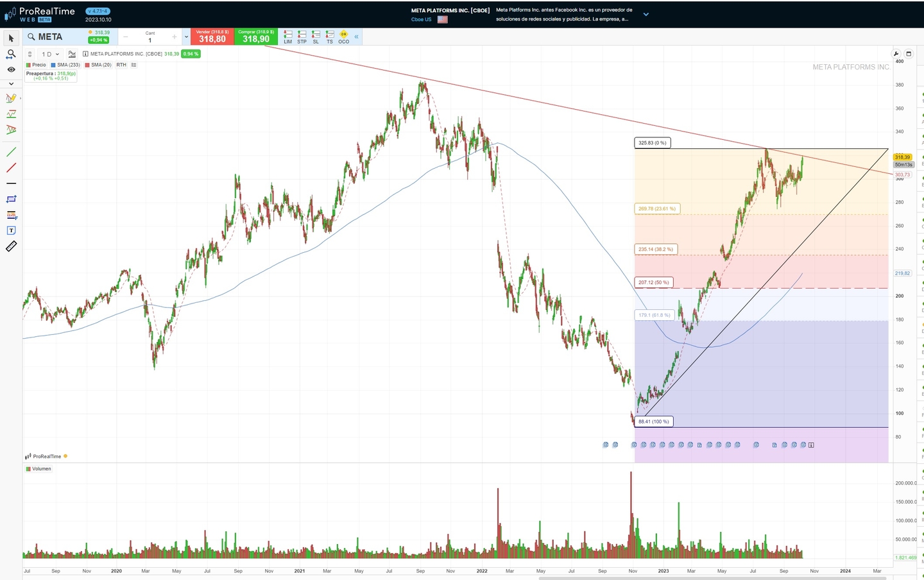Viewport: 924px width, 580px height.
Task: Select the arrow cursor tool
Action: point(11,38)
